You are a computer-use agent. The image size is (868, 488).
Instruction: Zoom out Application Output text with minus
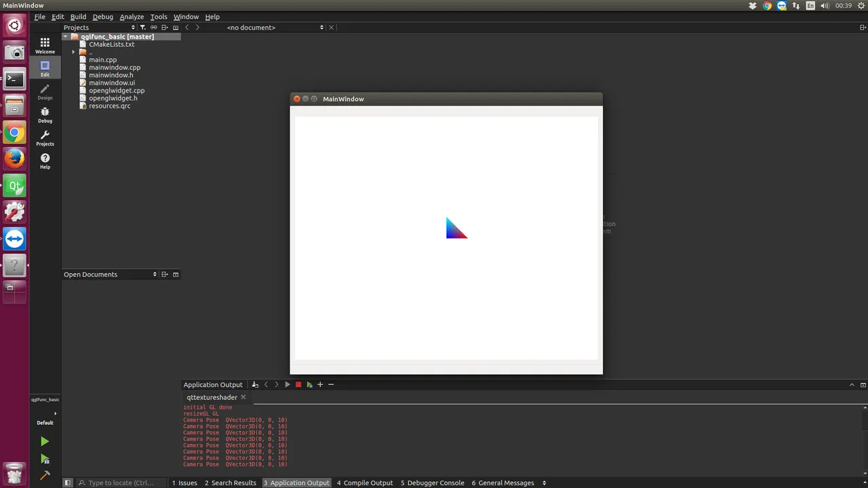(x=331, y=384)
